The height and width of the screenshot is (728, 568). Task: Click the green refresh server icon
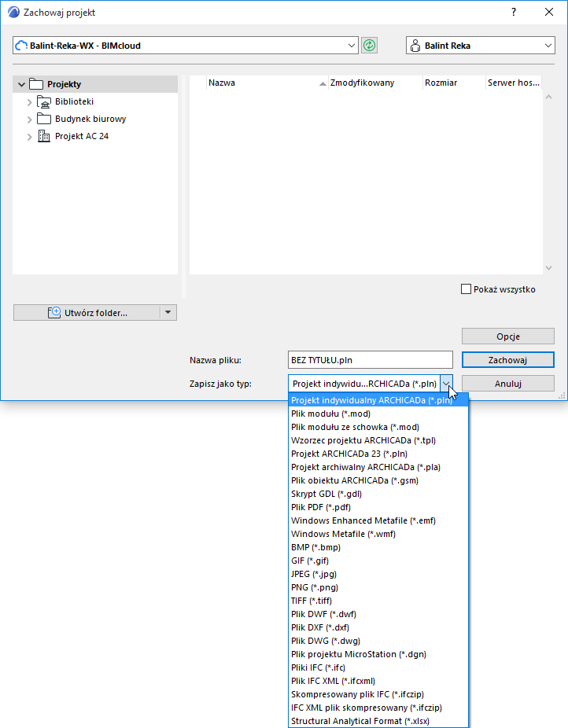coord(369,45)
